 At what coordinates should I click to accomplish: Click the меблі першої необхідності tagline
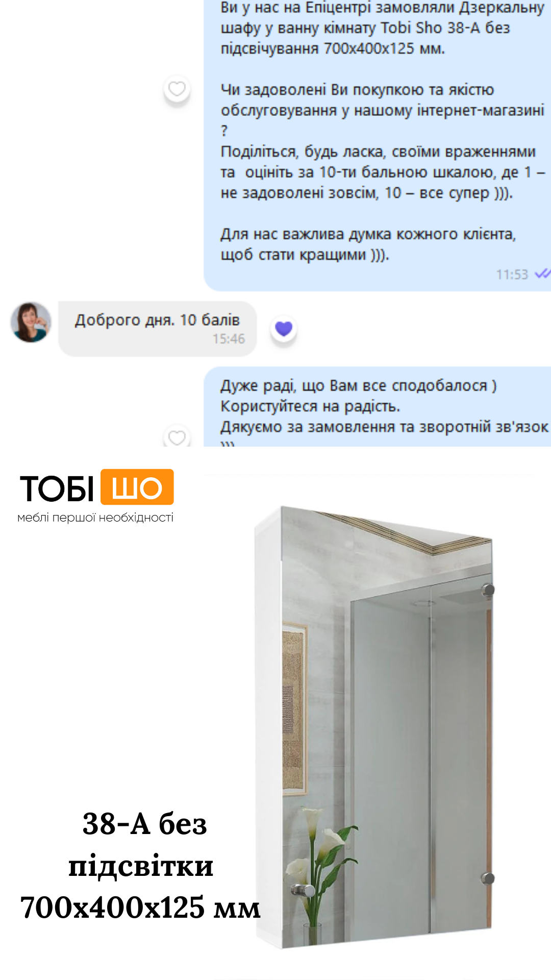95,518
